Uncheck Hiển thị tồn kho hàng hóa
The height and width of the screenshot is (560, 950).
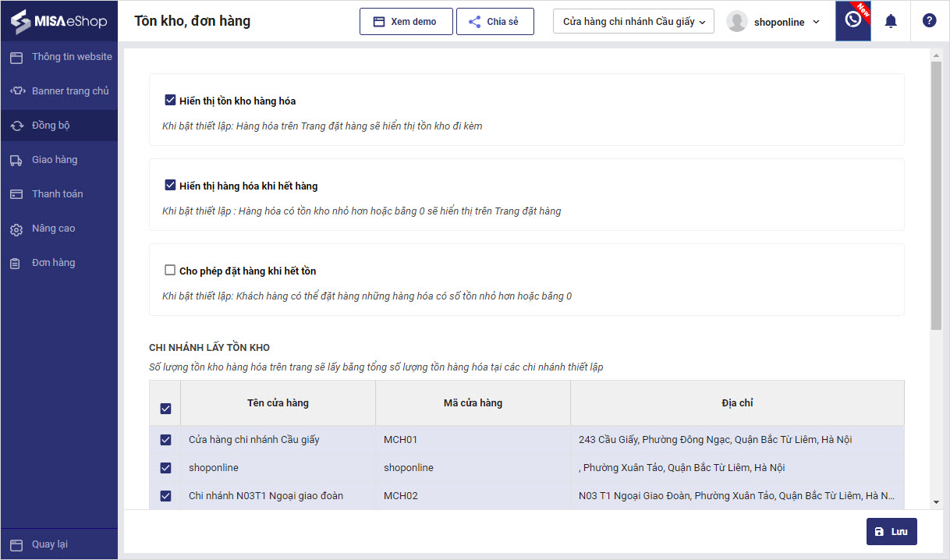tap(170, 101)
